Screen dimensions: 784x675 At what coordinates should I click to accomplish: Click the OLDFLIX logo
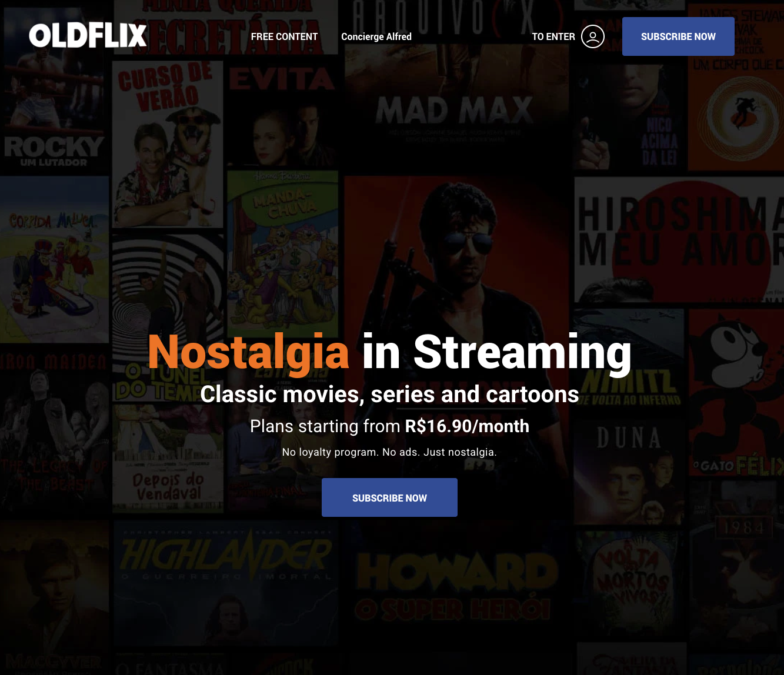coord(87,35)
